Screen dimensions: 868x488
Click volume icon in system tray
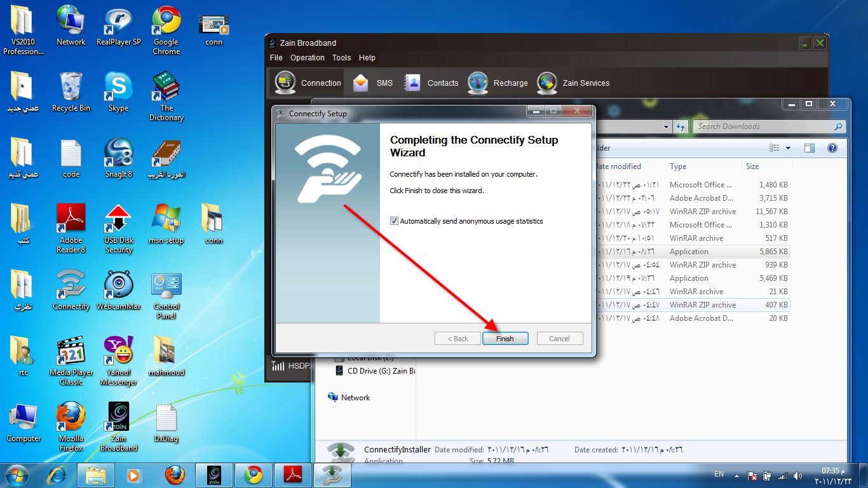pyautogui.click(x=797, y=475)
